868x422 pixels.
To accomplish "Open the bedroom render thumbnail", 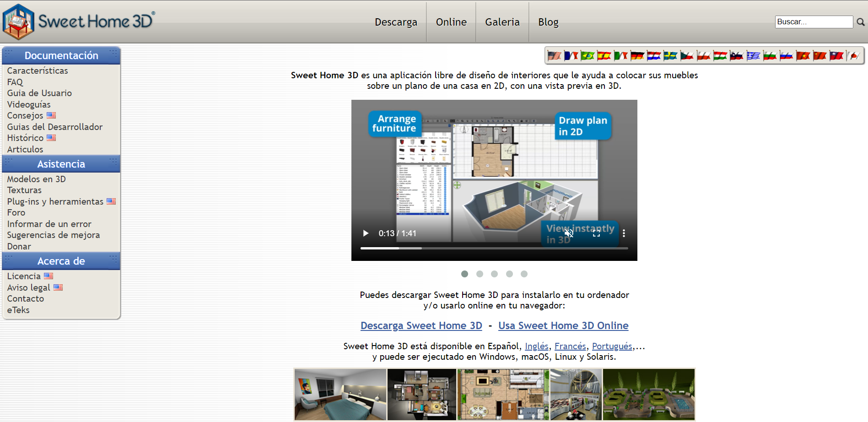I will pos(340,395).
